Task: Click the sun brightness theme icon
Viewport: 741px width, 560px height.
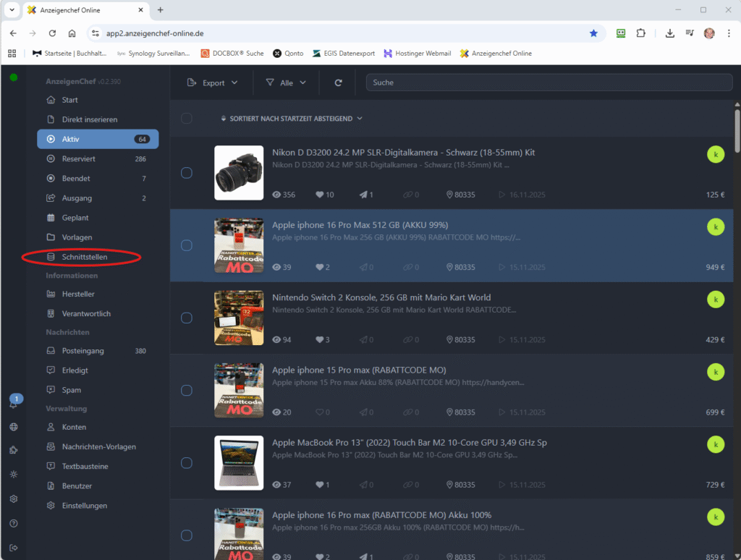Action: tap(13, 474)
